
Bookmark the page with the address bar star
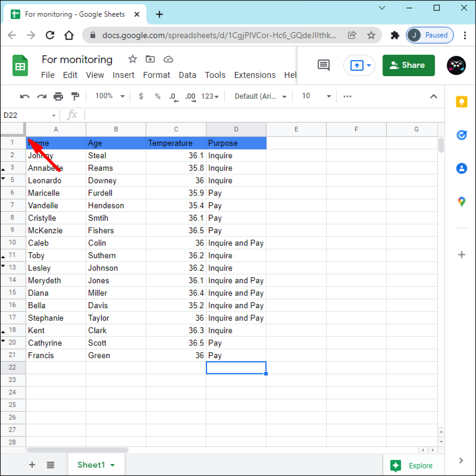[371, 35]
